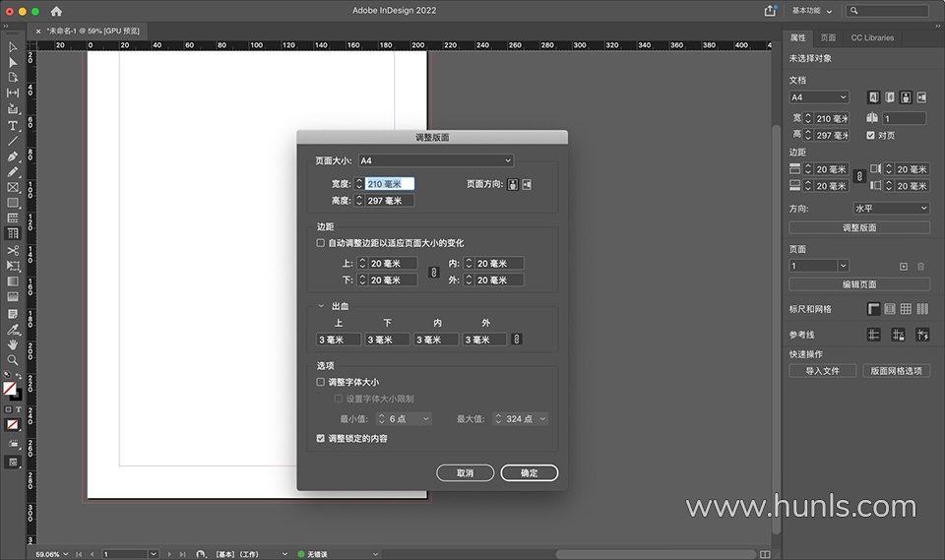Screen dimensions: 945x560
Task: Uncheck the 调整锁定的内容 checkbox
Action: tap(321, 438)
